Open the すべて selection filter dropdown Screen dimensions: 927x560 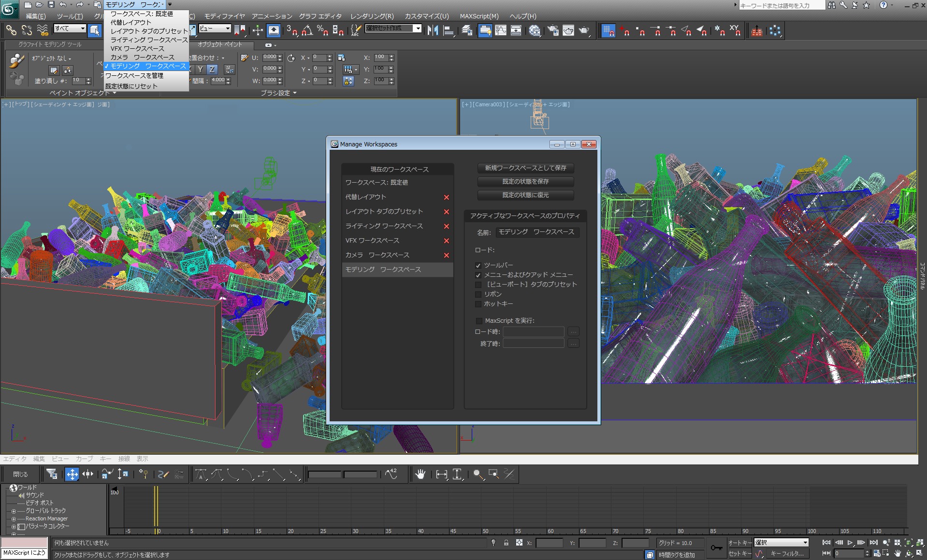[x=82, y=29]
